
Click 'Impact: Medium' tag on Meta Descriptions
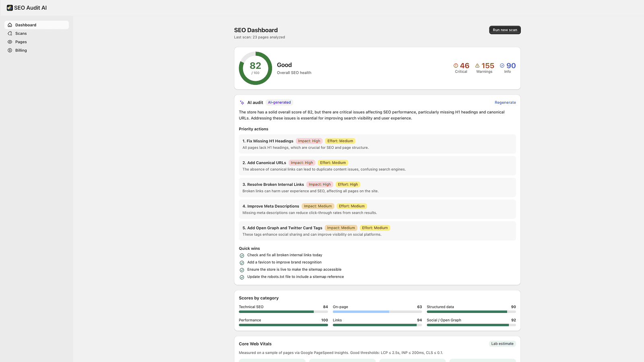coord(318,206)
